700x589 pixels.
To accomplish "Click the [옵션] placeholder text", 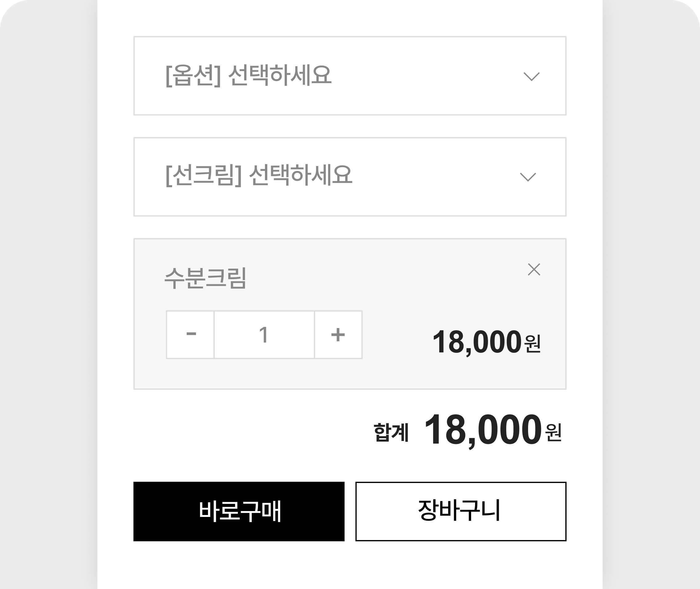I will pos(248,75).
